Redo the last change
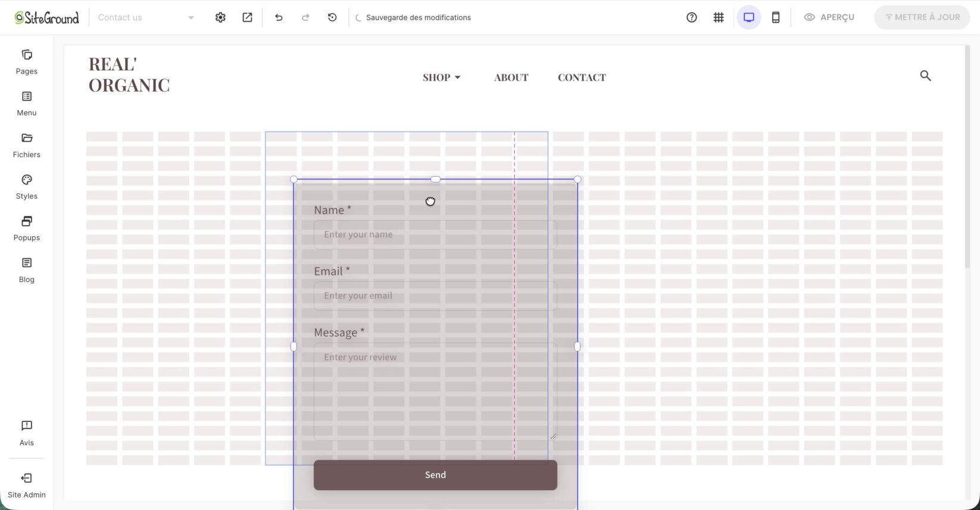Screen dimensions: 980x510 click(305, 17)
